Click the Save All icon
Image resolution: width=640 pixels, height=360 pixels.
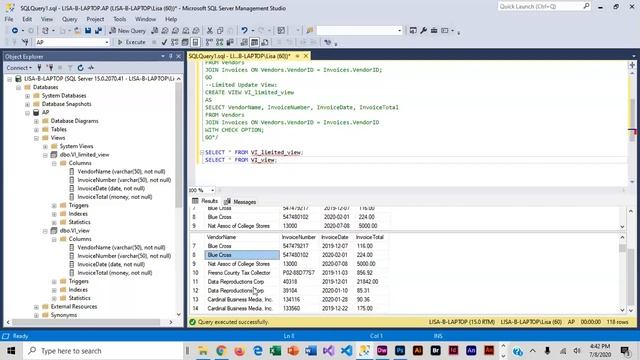tap(98, 31)
